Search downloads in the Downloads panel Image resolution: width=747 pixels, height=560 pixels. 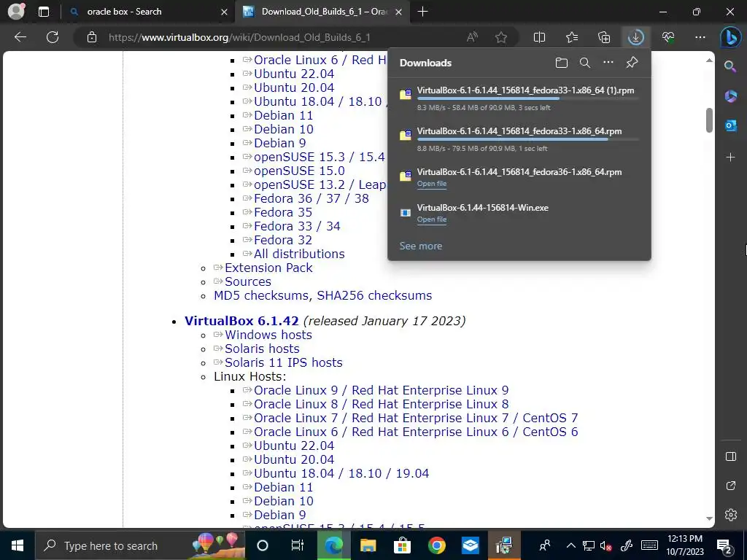pyautogui.click(x=584, y=63)
